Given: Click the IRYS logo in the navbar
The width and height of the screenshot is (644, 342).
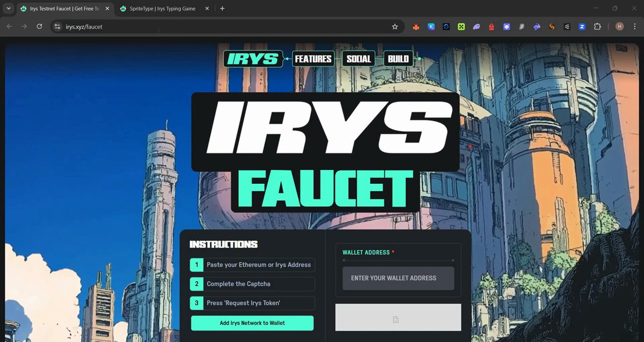Looking at the screenshot, I should tap(253, 59).
